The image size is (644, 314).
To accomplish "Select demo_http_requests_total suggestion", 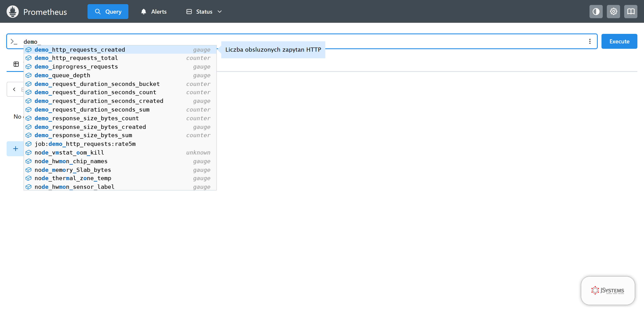I will [x=120, y=58].
